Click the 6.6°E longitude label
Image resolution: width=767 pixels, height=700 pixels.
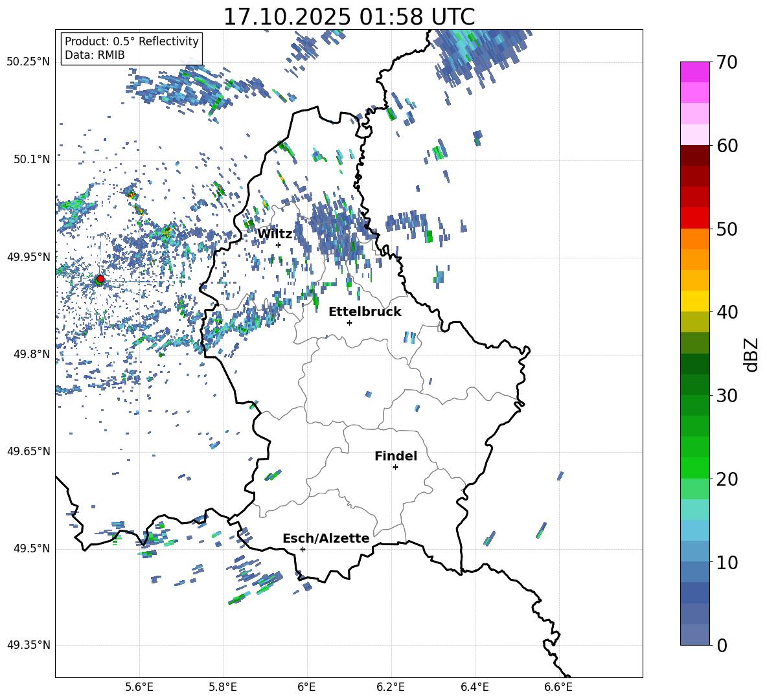[x=558, y=687]
